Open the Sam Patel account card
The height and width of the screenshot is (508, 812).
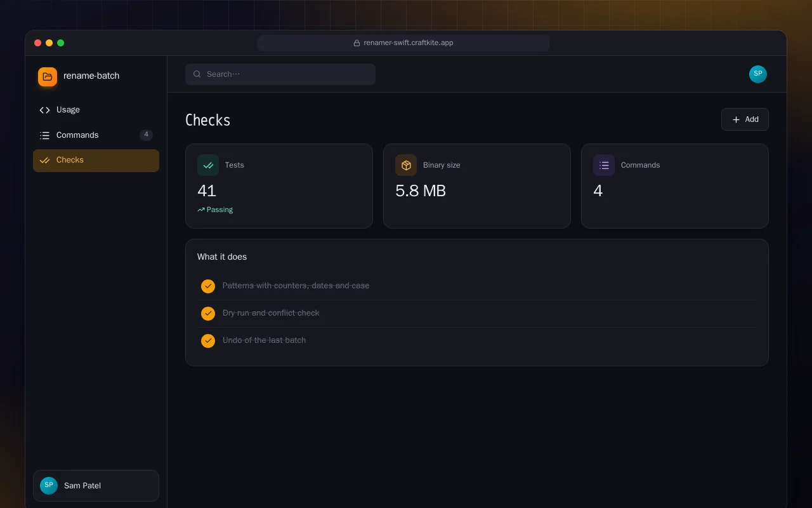coord(96,486)
